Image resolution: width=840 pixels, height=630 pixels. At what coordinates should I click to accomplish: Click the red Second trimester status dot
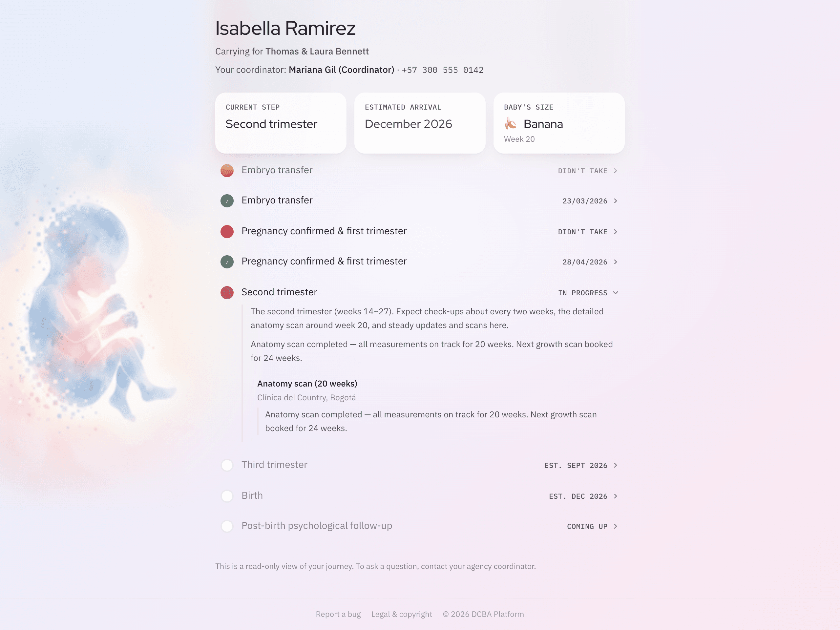227,293
